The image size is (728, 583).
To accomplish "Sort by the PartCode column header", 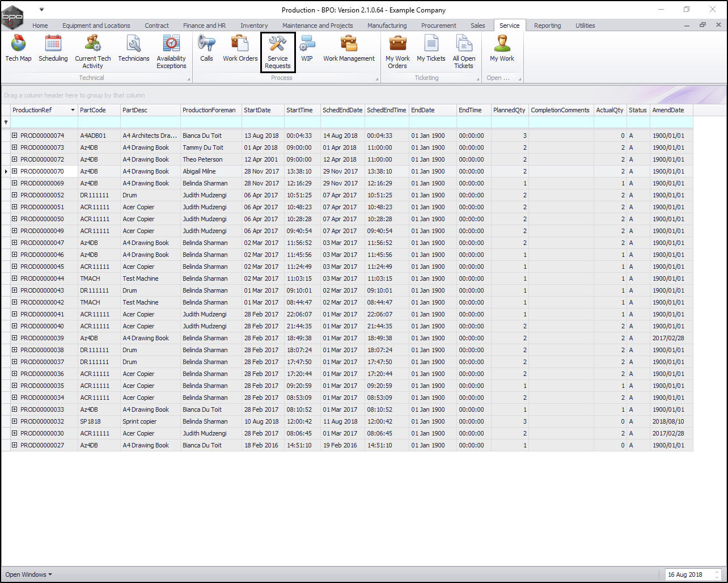I will tap(99, 110).
